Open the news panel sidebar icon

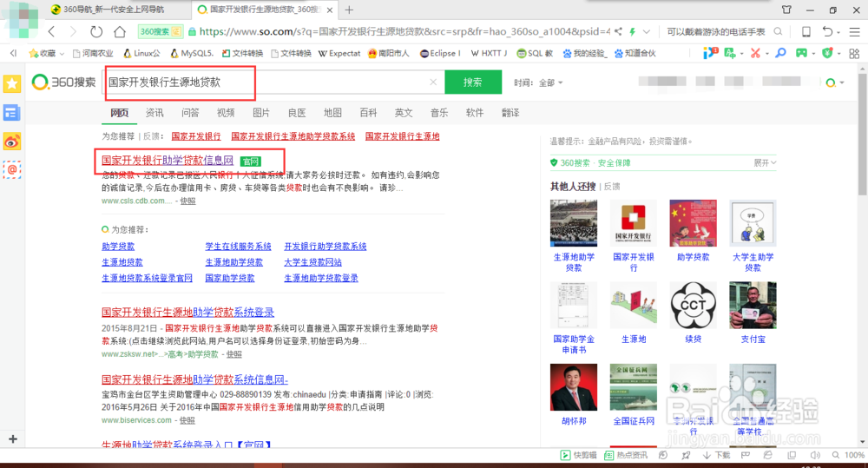pyautogui.click(x=11, y=113)
